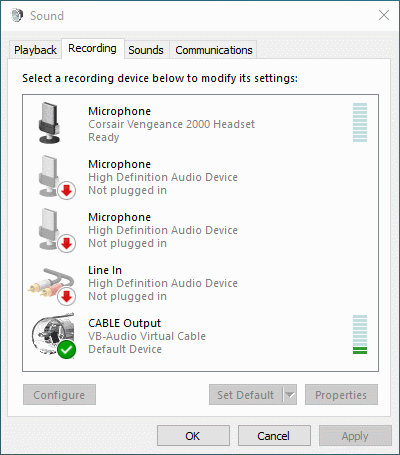Click the Configure button

pos(59,395)
